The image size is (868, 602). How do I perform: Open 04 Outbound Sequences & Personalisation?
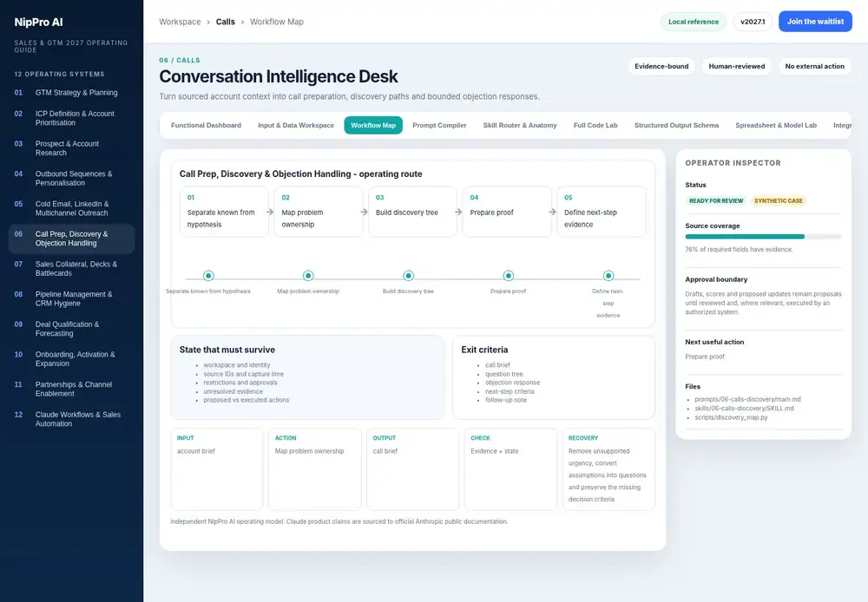[x=71, y=178]
